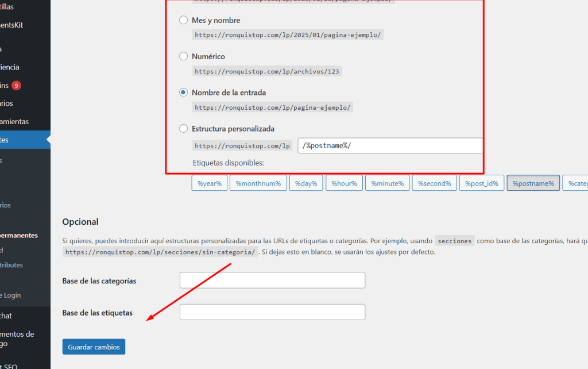Focus the 'Base de las categorías' text field
The width and height of the screenshot is (588, 369).
pos(272,280)
